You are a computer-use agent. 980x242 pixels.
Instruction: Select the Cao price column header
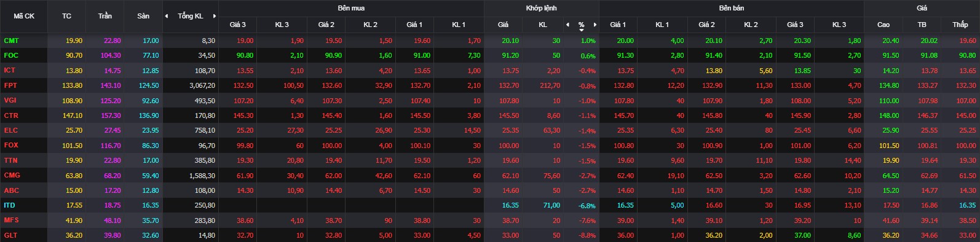(883, 25)
